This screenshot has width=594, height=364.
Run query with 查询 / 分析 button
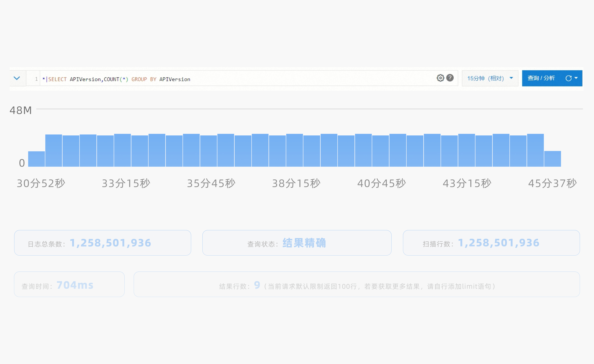(x=541, y=78)
